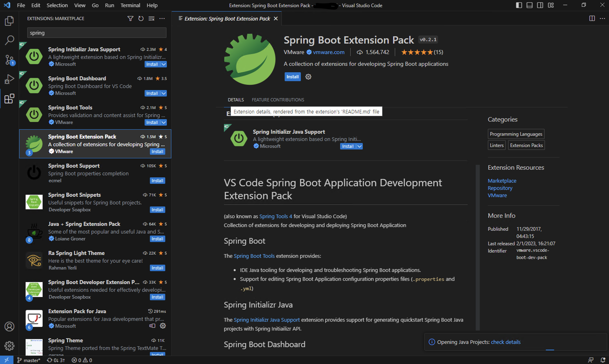The image size is (609, 364).
Task: Select the Extensions view icon
Action: [9, 99]
